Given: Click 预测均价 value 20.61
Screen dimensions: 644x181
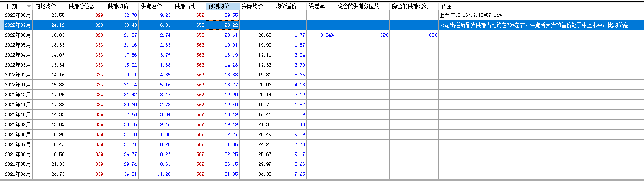Looking at the screenshot, I should (222, 35).
